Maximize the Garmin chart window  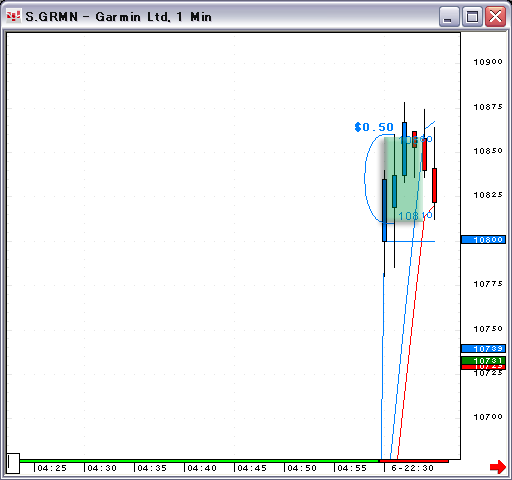(x=472, y=16)
